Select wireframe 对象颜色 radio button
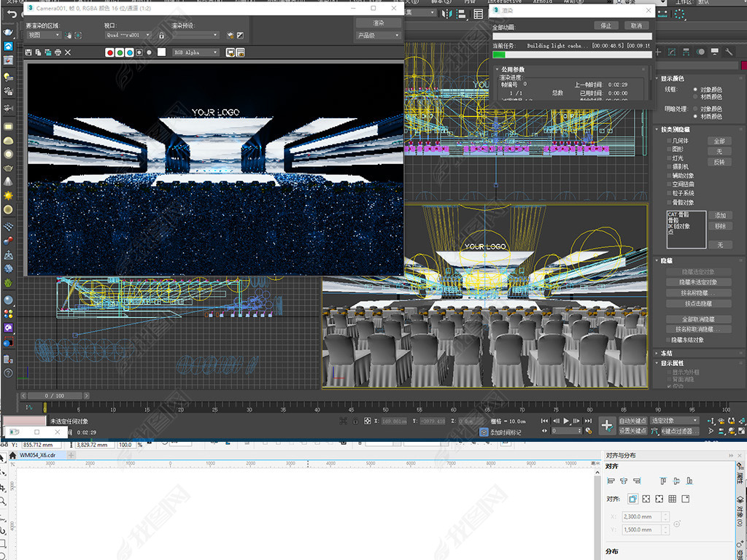The width and height of the screenshot is (747, 560). (x=695, y=90)
